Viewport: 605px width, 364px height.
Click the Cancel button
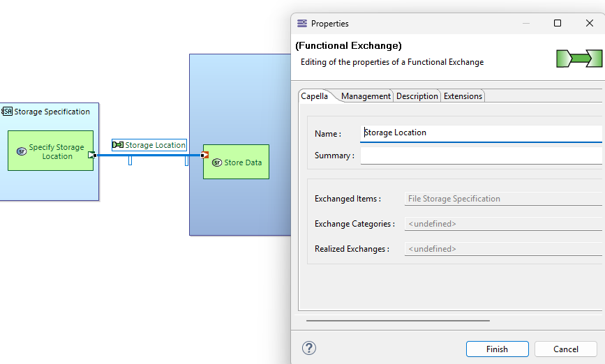[566, 349]
